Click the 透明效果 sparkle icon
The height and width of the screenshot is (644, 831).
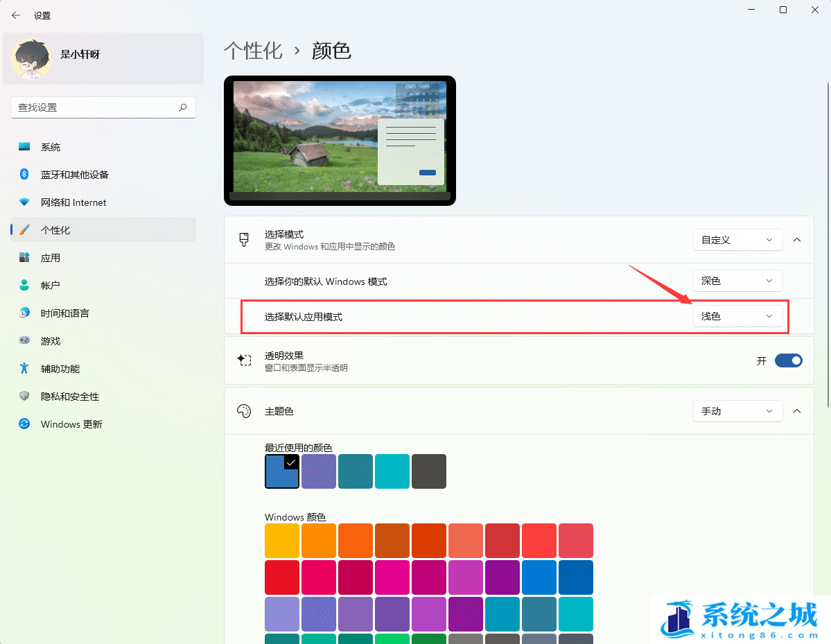(x=244, y=360)
